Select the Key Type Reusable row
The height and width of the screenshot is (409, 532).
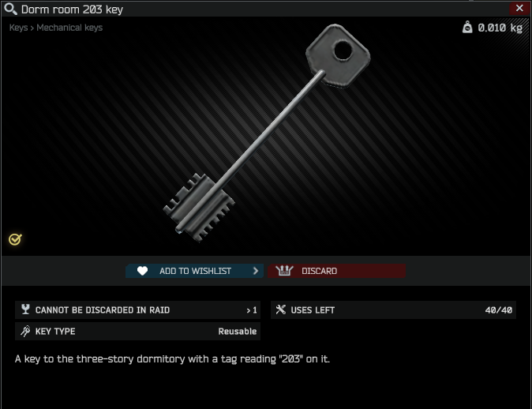point(138,332)
